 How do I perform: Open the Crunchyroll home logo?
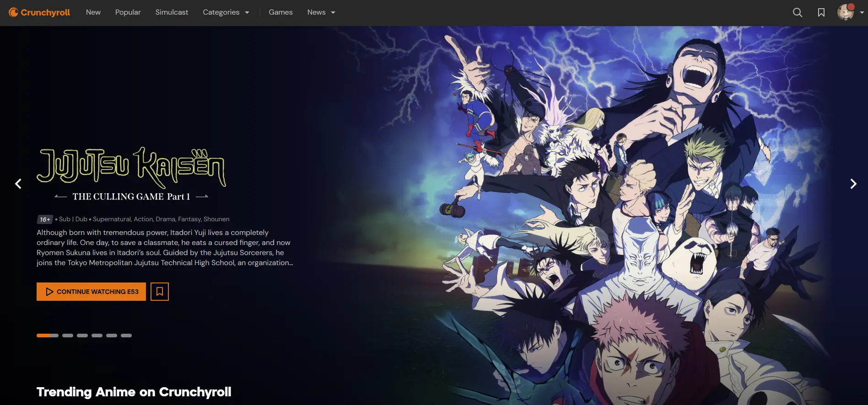[39, 12]
